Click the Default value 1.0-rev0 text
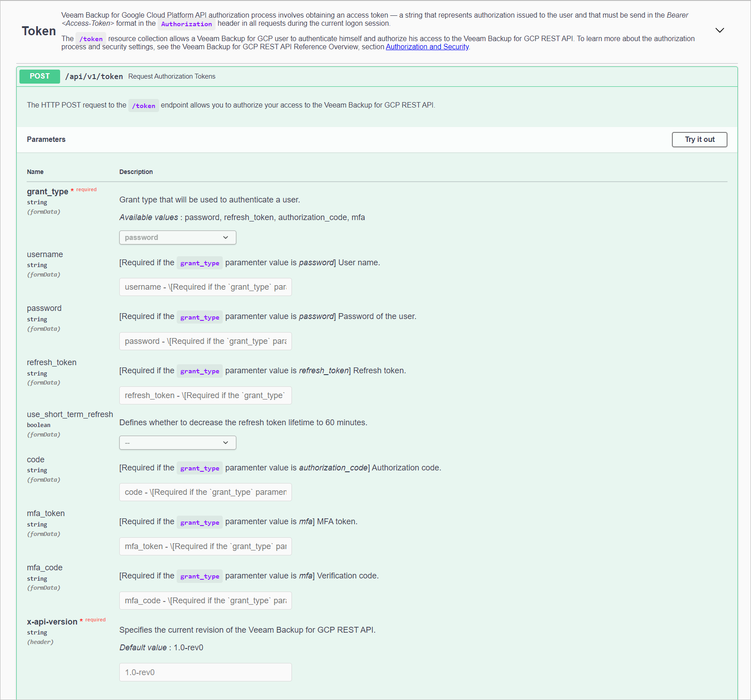This screenshot has width=751, height=700. tap(161, 648)
